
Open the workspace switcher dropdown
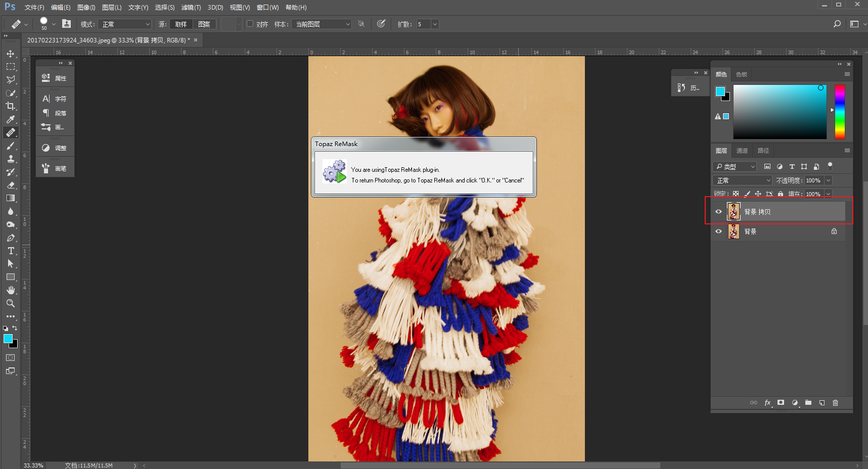858,24
